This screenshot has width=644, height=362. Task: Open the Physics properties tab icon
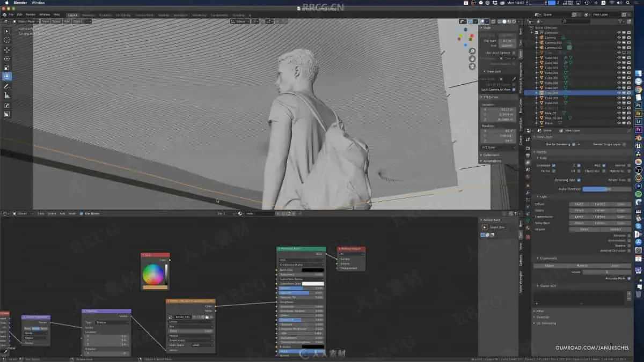coord(528,206)
